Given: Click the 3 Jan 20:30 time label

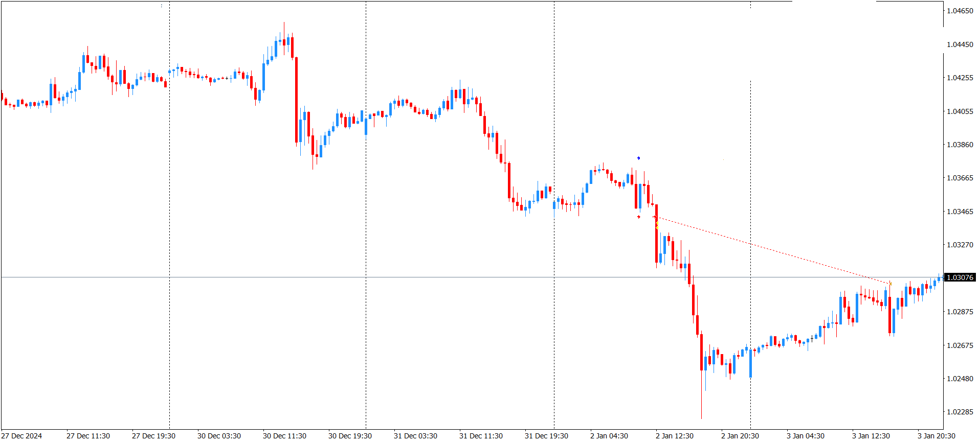Looking at the screenshot, I should click(x=937, y=436).
